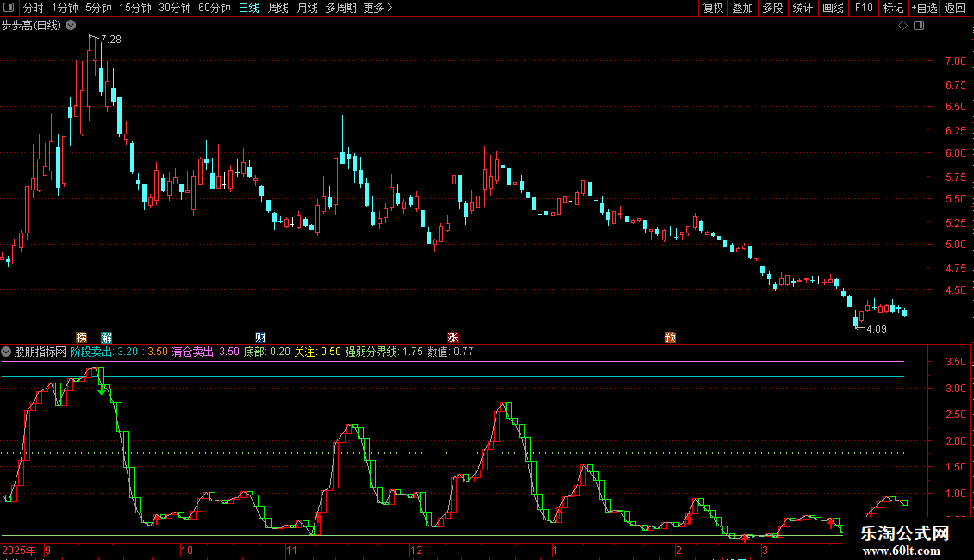This screenshot has height=560, width=974.
Task: Toggle 复权 price adjustment
Action: point(713,9)
